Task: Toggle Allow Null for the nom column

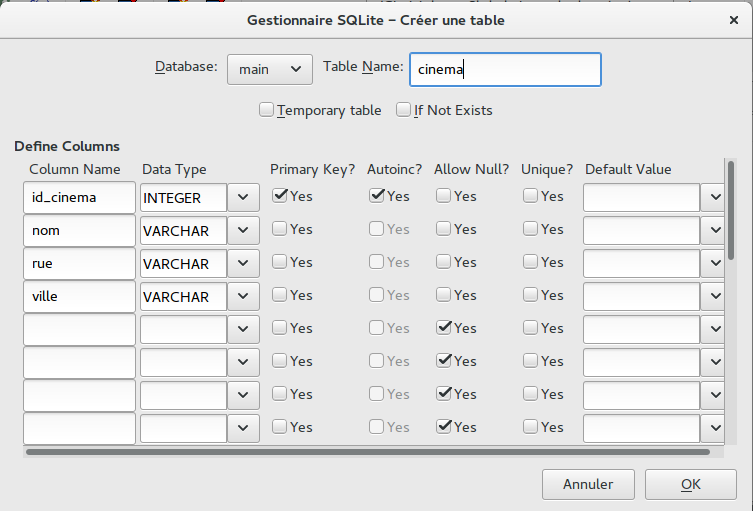Action: (443, 229)
